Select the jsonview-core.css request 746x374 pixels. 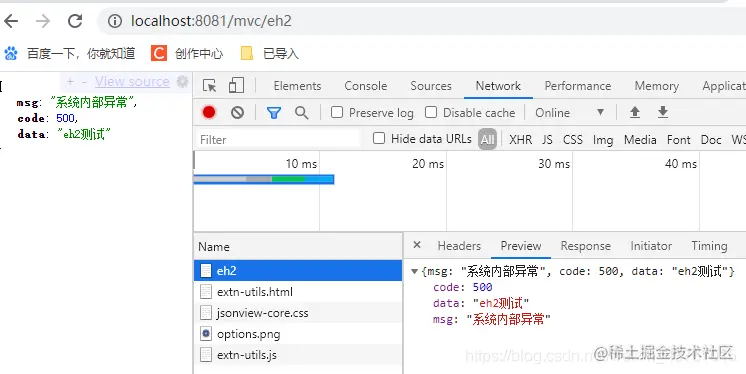pos(298,313)
